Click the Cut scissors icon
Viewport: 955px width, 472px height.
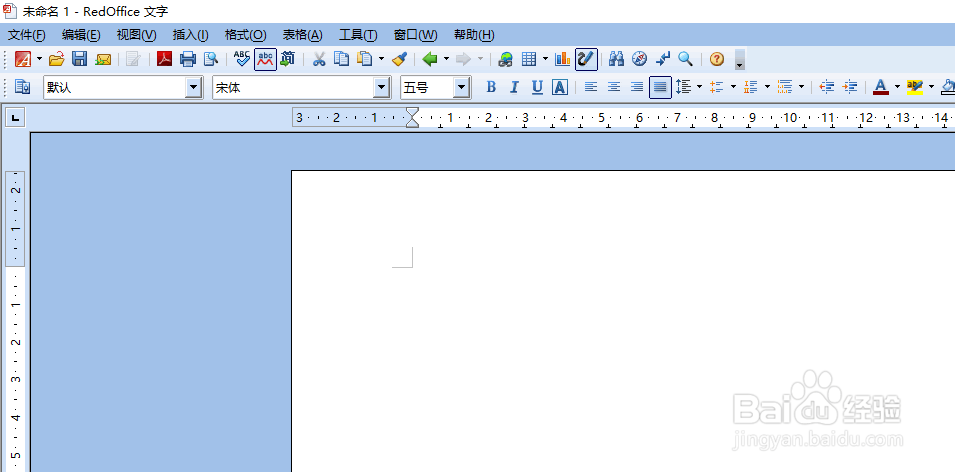[319, 59]
